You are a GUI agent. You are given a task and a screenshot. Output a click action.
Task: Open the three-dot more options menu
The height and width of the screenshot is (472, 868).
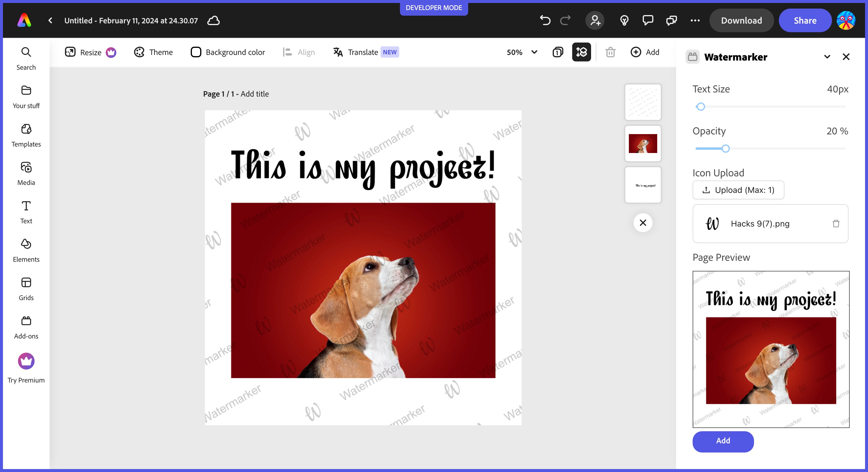point(695,21)
